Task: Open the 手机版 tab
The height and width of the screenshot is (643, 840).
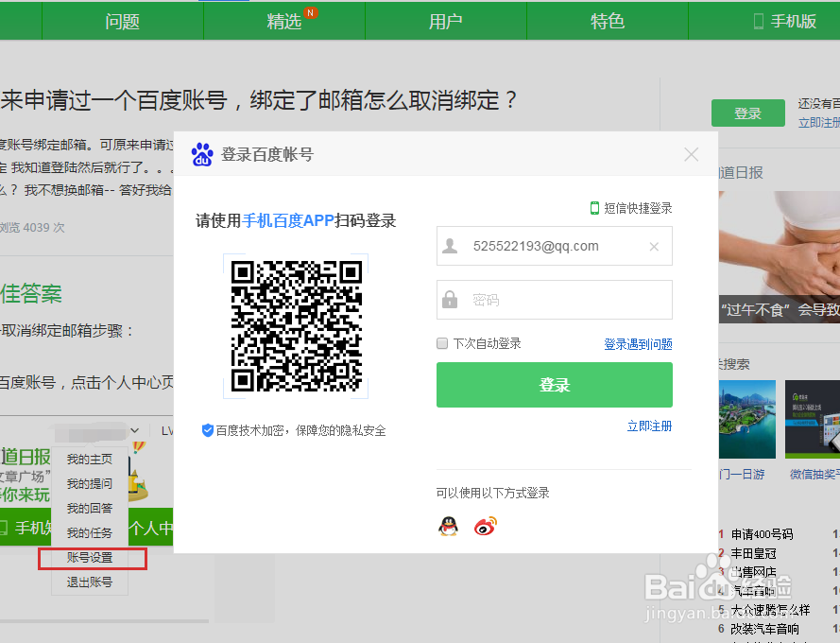Action: pos(785,21)
